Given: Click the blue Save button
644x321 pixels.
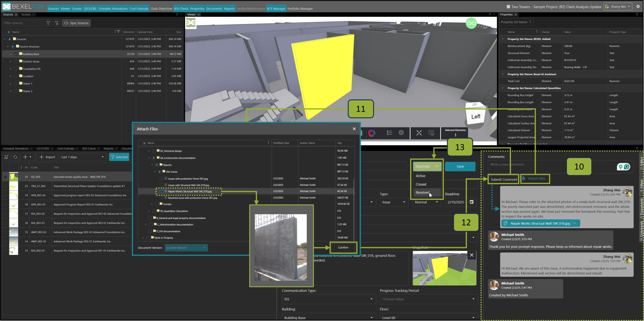Looking at the screenshot, I should pos(460,166).
